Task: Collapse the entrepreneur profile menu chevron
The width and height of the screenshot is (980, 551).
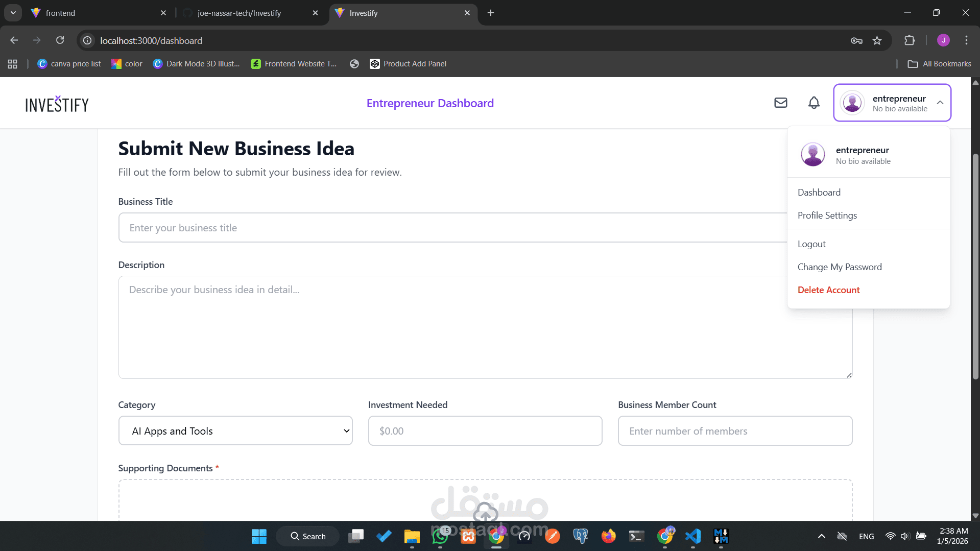Action: (x=940, y=103)
